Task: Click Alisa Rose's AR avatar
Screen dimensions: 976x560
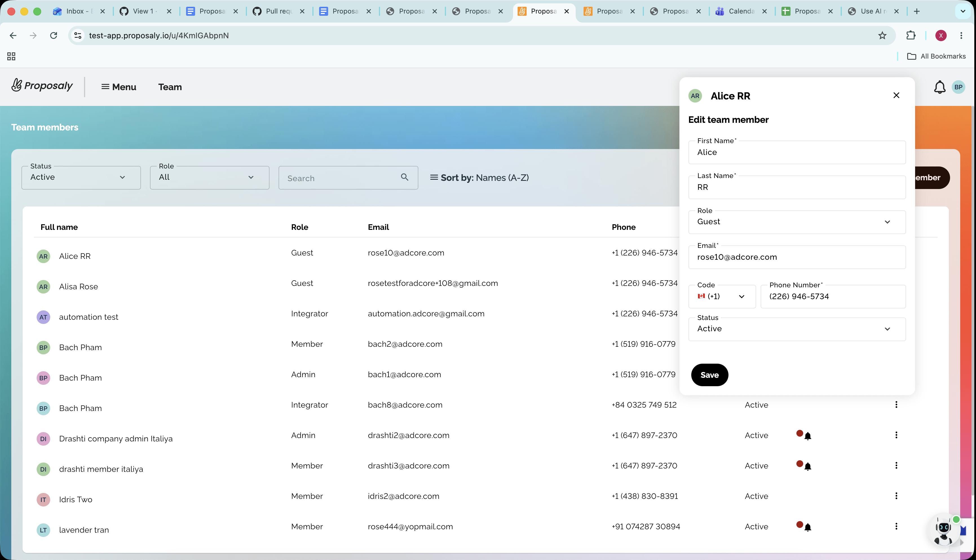Action: coord(43,287)
